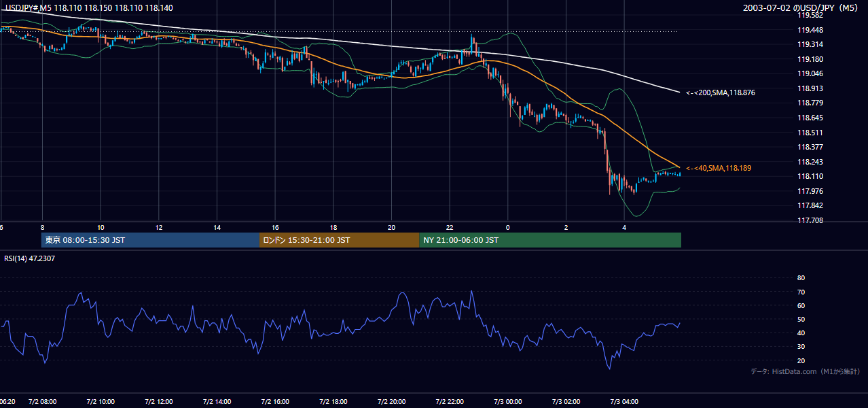Click the 118.377 price axis label
Screen dimensions: 868x408
tap(810, 147)
